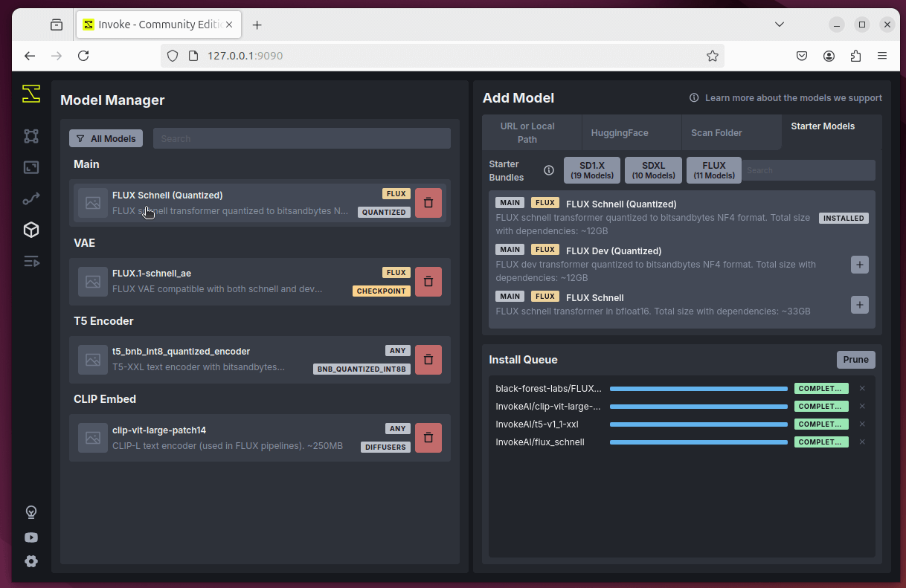Remove InvokeAI/clip-vit-large queue entry

(862, 406)
